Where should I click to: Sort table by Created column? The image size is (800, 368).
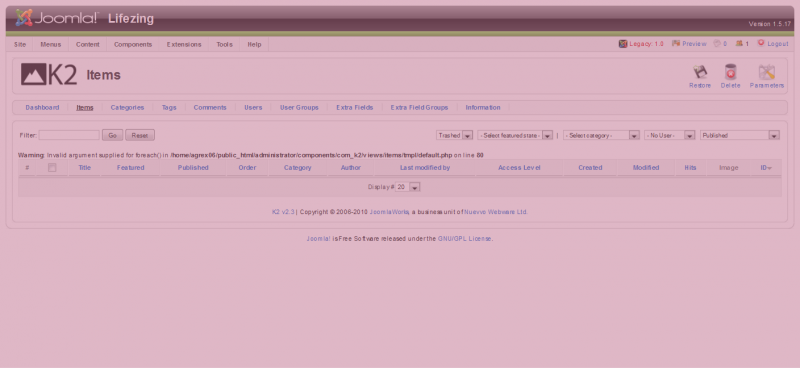click(590, 168)
